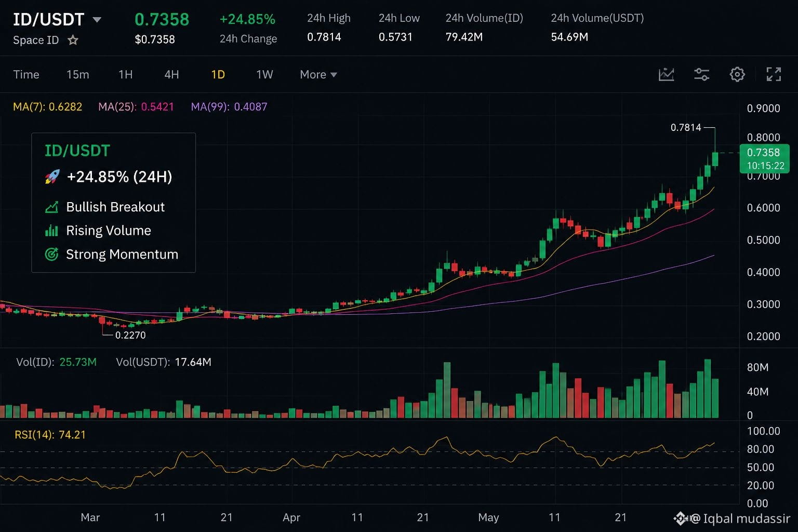
Task: Open the chart indicators icon
Action: point(666,74)
